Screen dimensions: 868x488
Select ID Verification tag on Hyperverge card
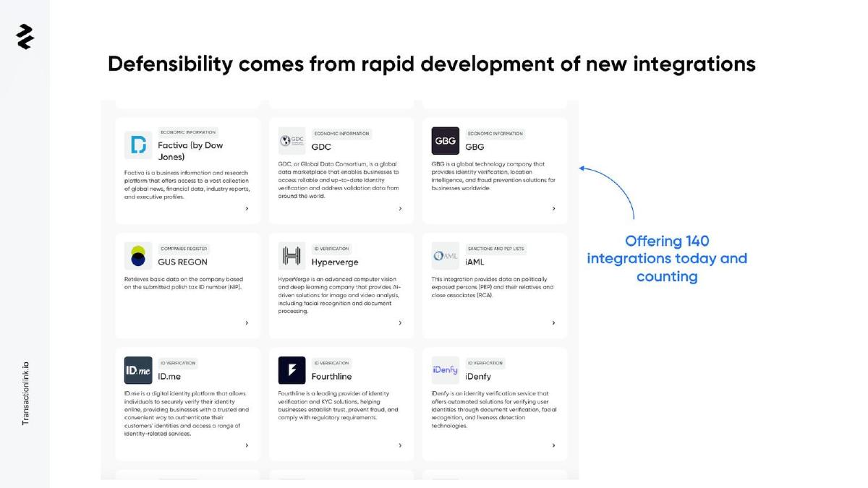[331, 249]
